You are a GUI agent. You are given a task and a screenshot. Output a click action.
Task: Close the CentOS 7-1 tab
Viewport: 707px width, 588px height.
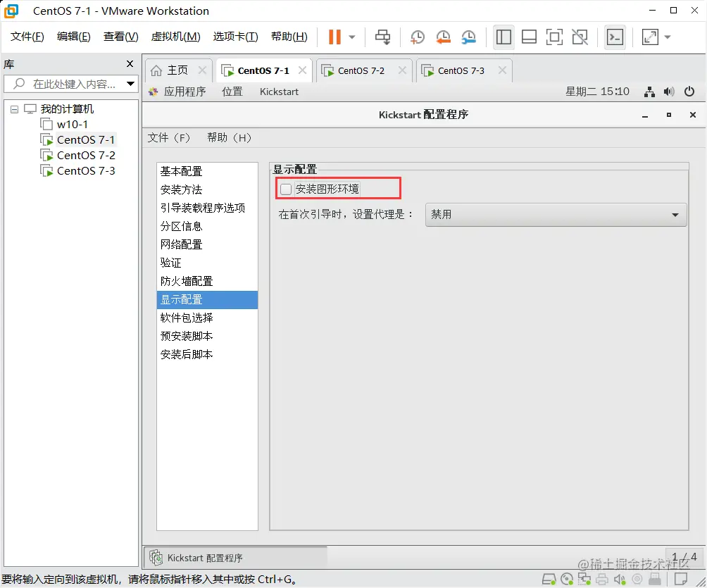[x=303, y=70]
